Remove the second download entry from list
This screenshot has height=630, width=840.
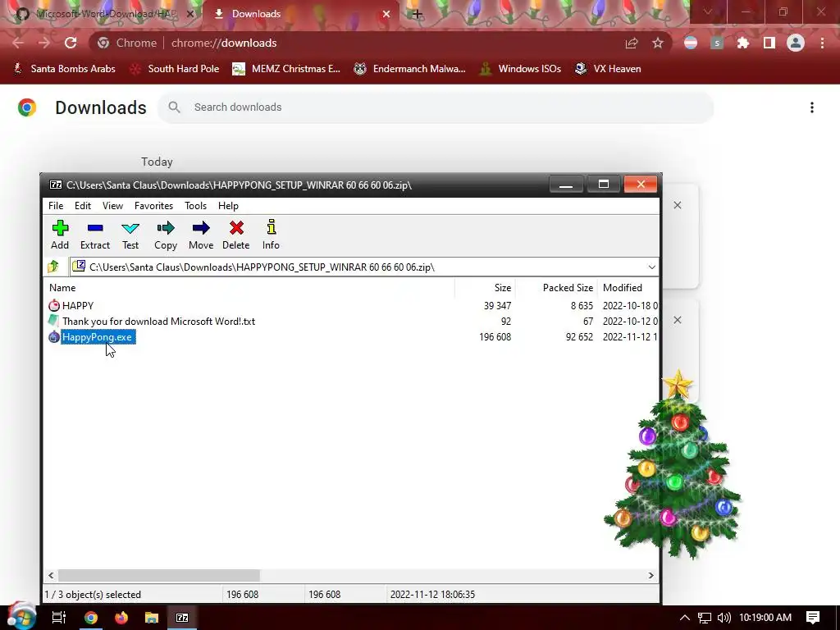pos(678,320)
